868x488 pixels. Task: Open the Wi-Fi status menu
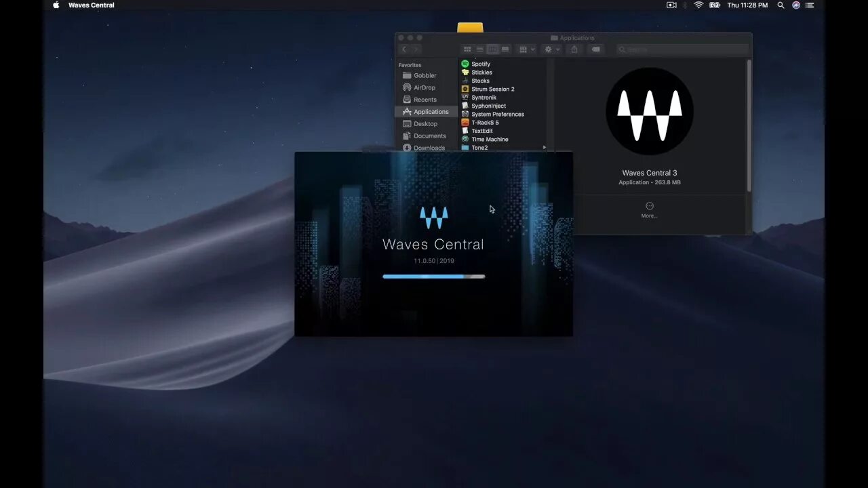pyautogui.click(x=698, y=5)
